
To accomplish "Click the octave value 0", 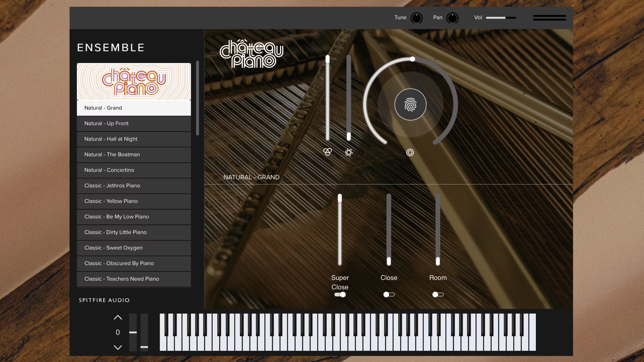I will 118,332.
